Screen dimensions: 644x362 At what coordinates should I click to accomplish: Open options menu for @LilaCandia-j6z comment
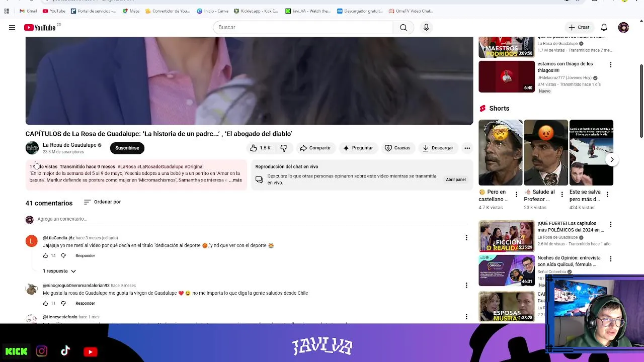[466, 237]
